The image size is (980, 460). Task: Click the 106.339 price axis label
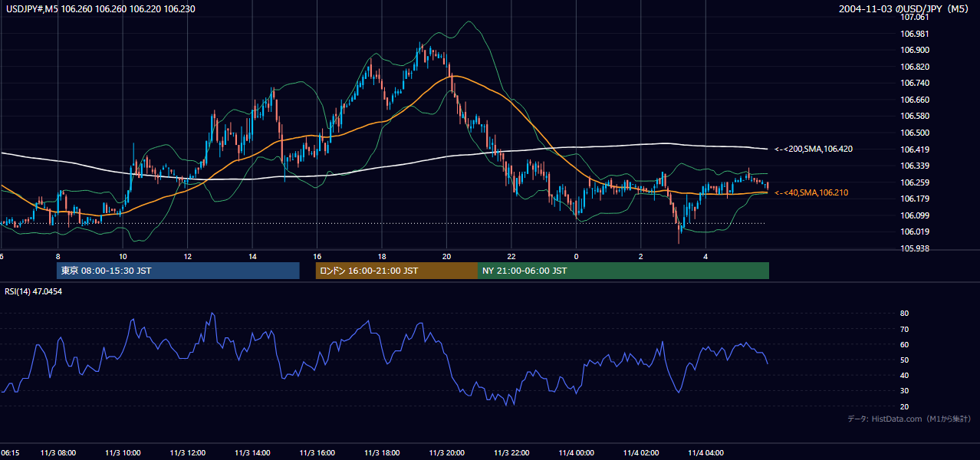pos(915,166)
